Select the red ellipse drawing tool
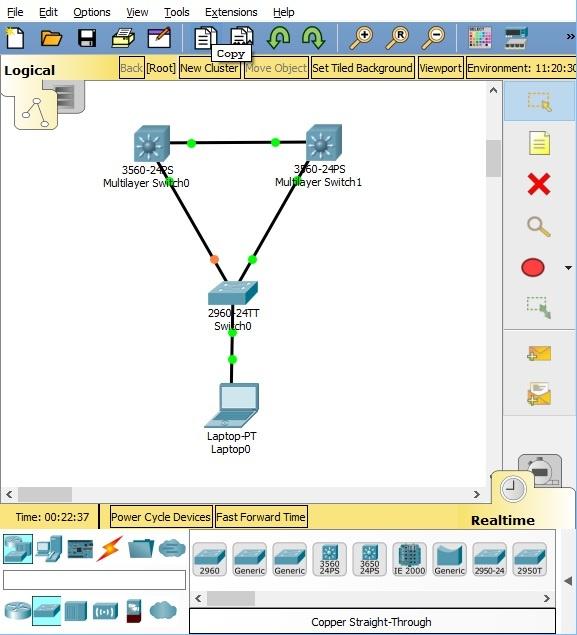577x635 pixels. tap(533, 268)
